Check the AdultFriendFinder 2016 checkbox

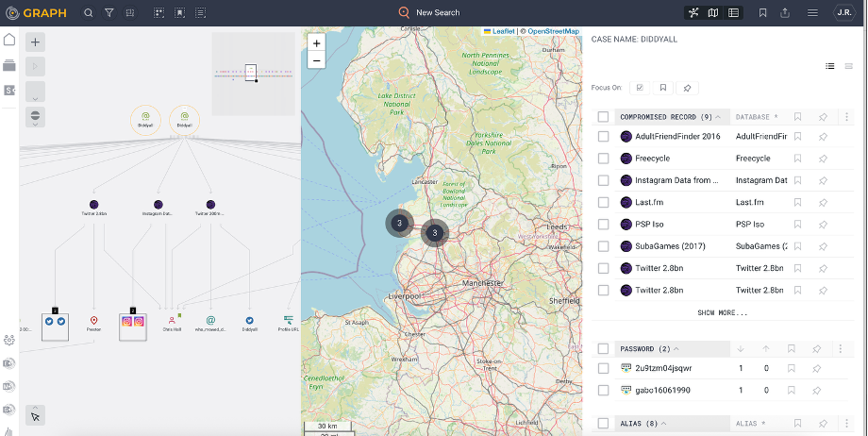604,136
